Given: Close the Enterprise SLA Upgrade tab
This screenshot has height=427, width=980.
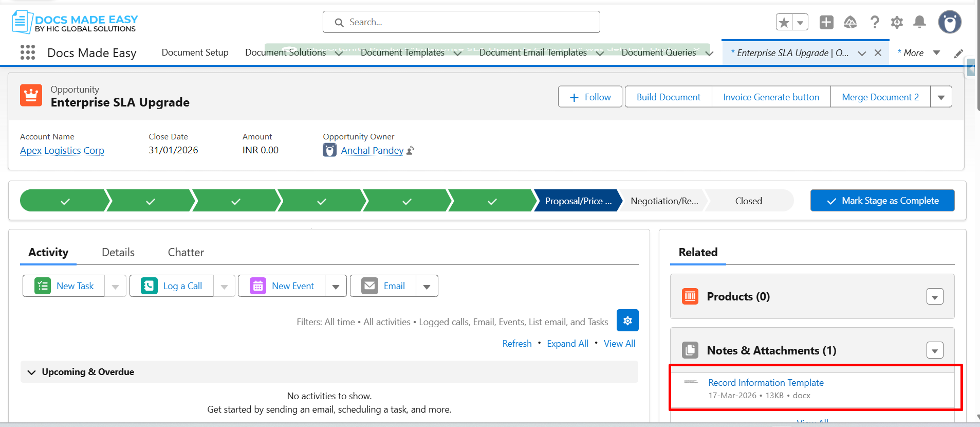Looking at the screenshot, I should (x=878, y=53).
